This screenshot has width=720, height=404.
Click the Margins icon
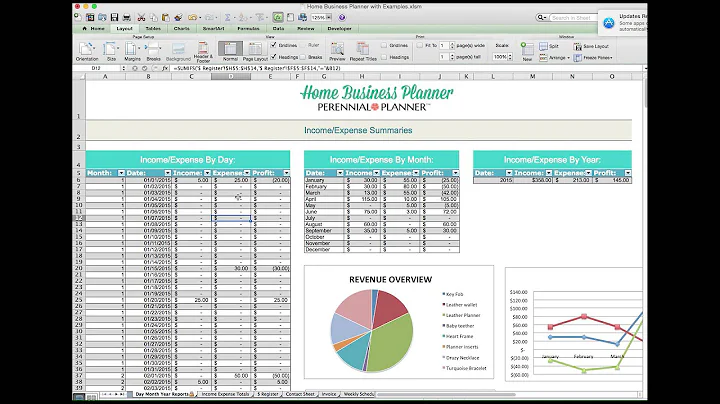(x=132, y=51)
